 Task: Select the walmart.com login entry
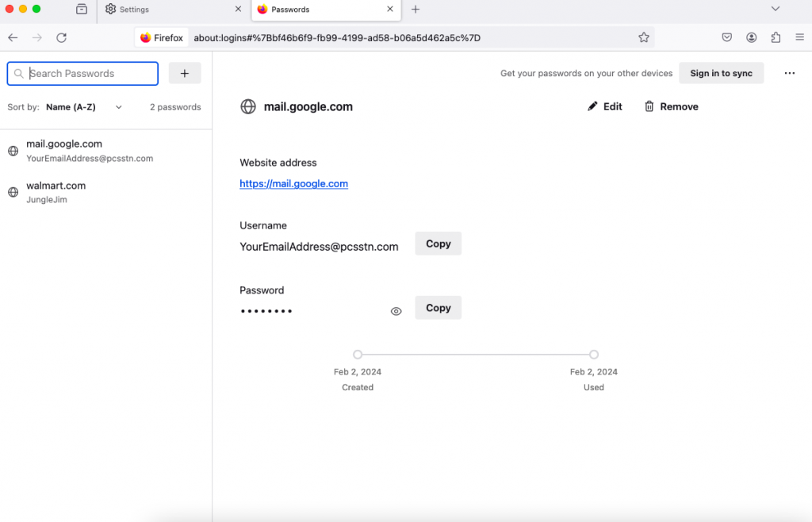(x=105, y=192)
